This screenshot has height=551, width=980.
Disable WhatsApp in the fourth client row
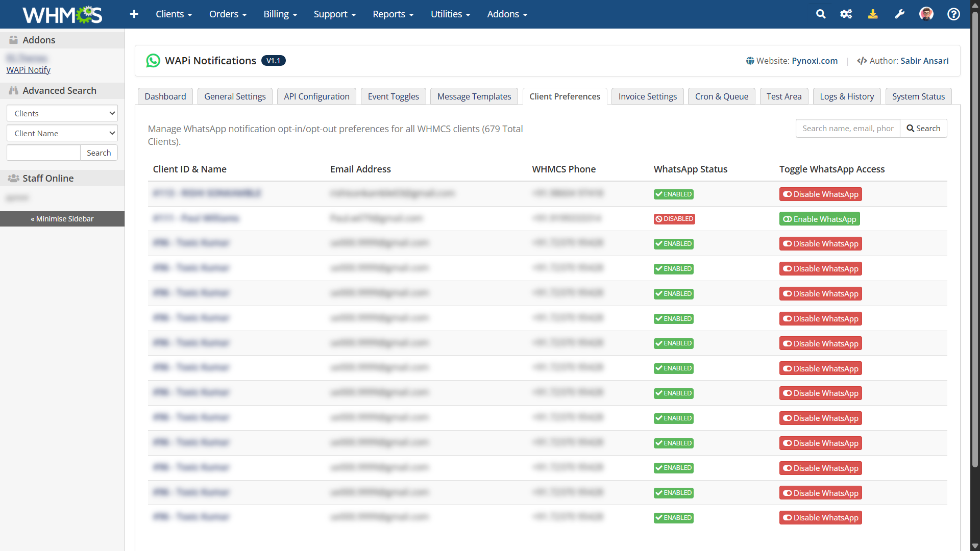point(820,269)
